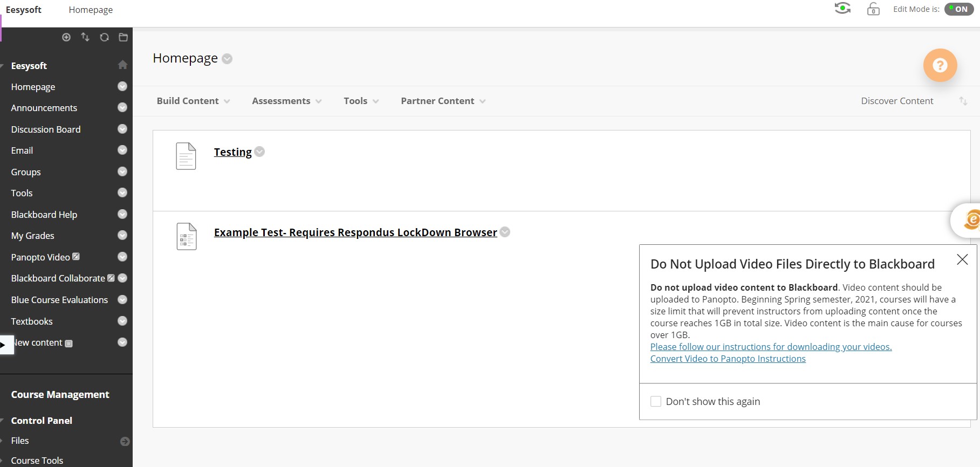The width and height of the screenshot is (980, 467).
Task: Open Blackboard Help in course menu
Action: click(44, 215)
